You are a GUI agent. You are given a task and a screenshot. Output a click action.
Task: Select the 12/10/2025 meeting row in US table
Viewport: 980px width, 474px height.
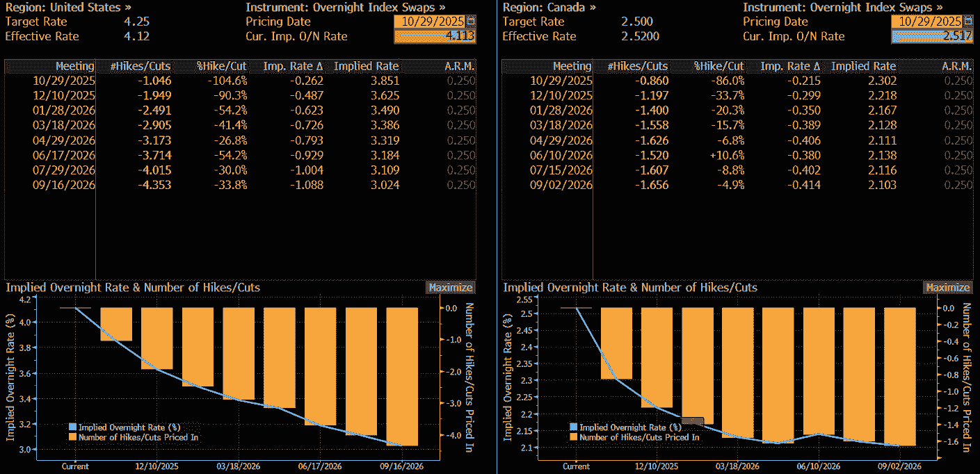point(64,95)
